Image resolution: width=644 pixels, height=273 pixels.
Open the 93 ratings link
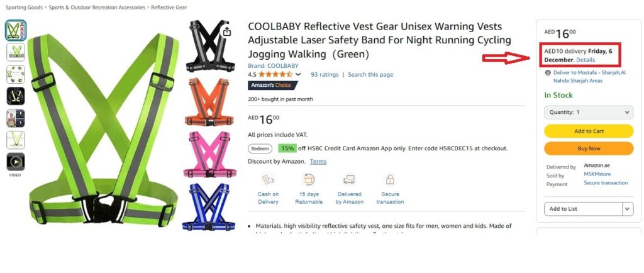(325, 75)
